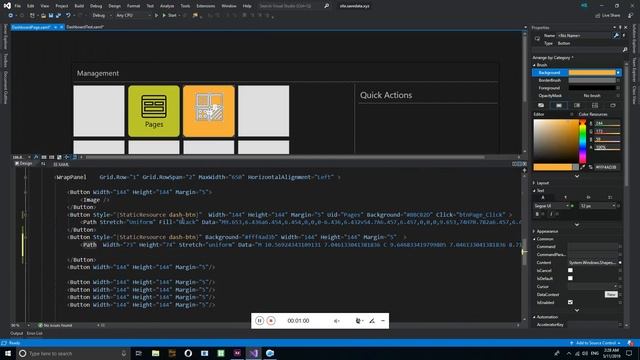This screenshot has width=640, height=360.
Task: Click the Navigate Backward toolbar icon
Action: 11,16
